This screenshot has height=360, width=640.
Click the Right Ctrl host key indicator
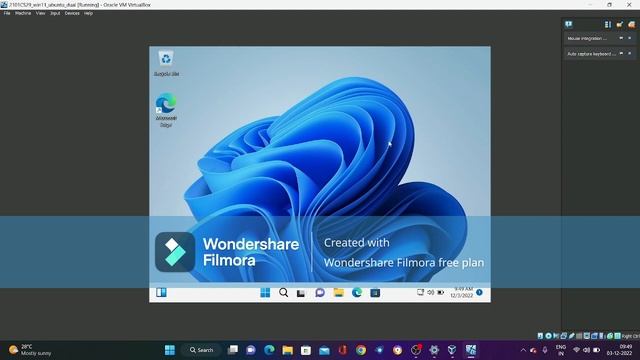pos(631,336)
